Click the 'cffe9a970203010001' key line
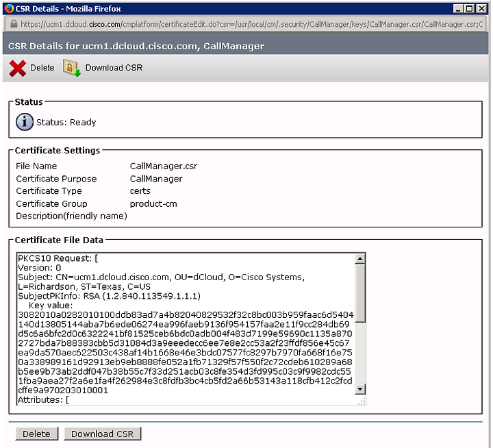This screenshot has height=448, width=493. tap(63, 390)
